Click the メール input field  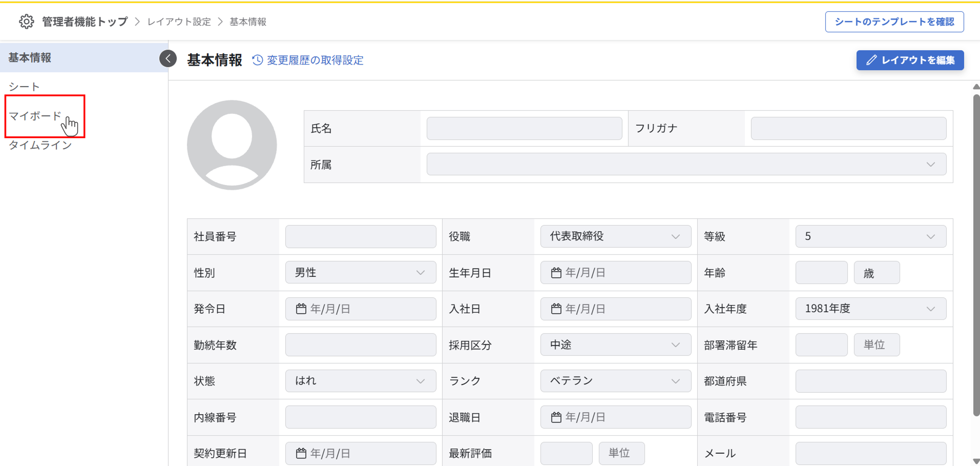point(870,453)
